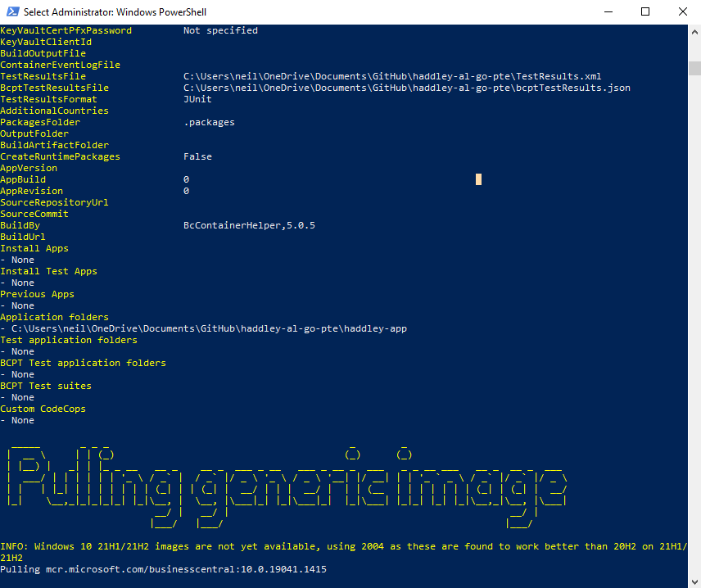
Task: Click the 'KeyVaultClientId' line
Action: coord(46,42)
